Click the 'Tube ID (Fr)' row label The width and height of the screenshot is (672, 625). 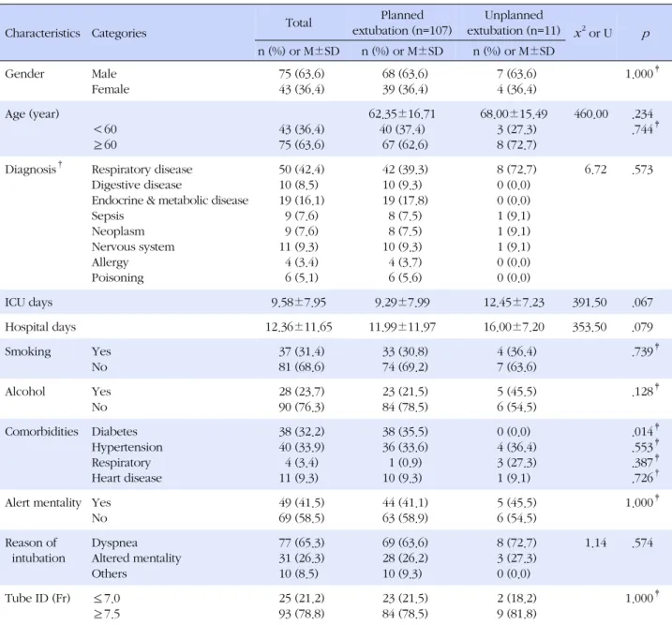[x=37, y=599]
